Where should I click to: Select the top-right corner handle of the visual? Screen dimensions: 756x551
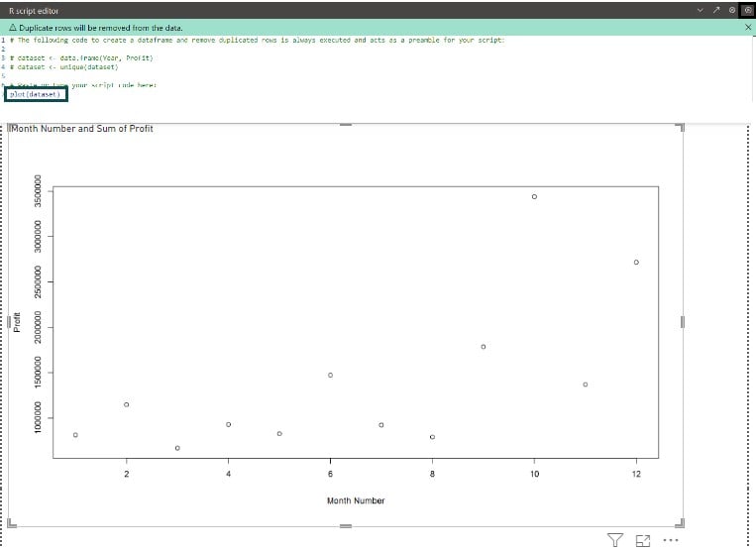pyautogui.click(x=681, y=127)
